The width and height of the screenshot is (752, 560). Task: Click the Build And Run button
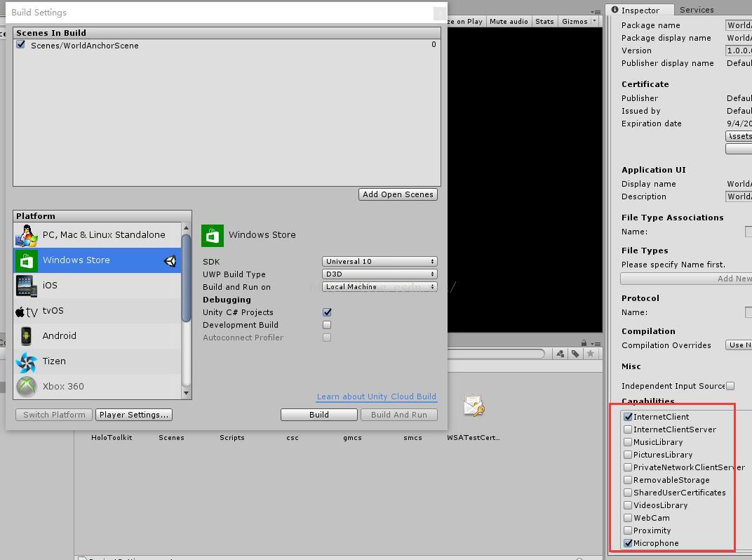399,415
